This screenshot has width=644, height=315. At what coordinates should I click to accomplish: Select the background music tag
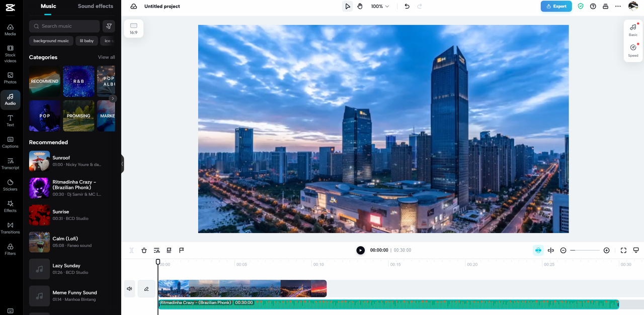51,41
